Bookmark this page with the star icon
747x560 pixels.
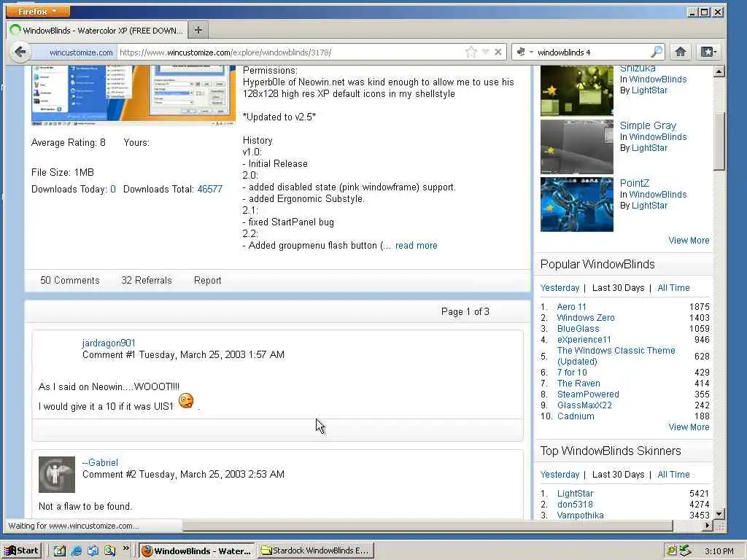tap(471, 52)
